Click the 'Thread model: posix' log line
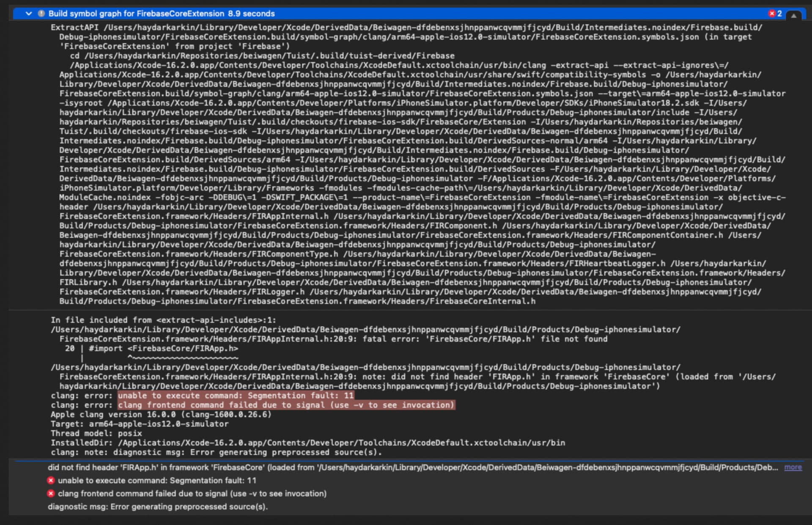812x525 pixels. (96, 433)
